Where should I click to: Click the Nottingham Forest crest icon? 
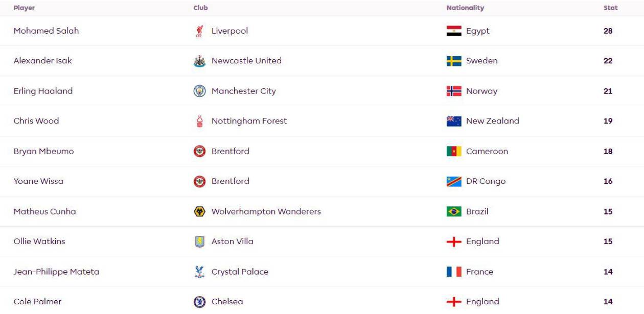tap(199, 122)
